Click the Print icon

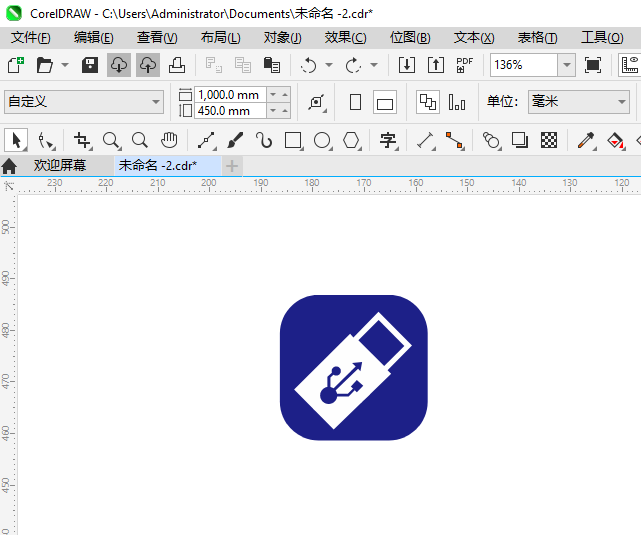click(x=177, y=65)
